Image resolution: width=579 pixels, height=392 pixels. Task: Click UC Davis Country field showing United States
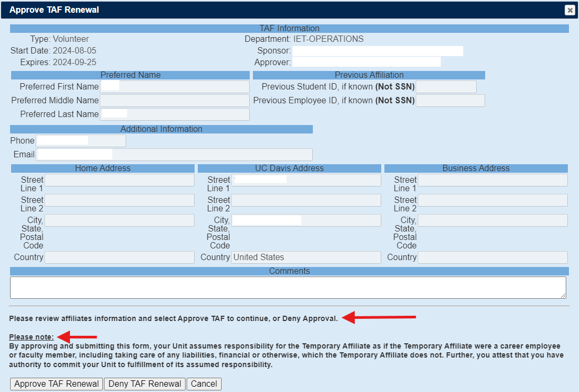(x=306, y=257)
